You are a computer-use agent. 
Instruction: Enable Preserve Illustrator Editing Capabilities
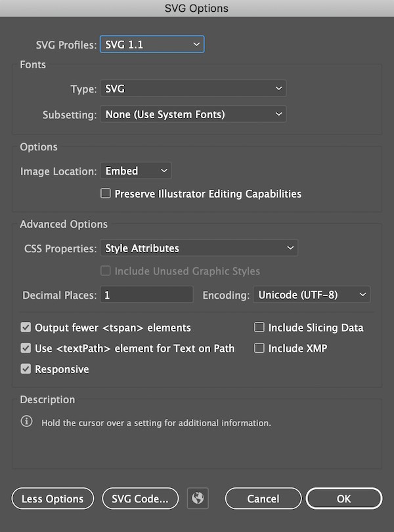[105, 194]
